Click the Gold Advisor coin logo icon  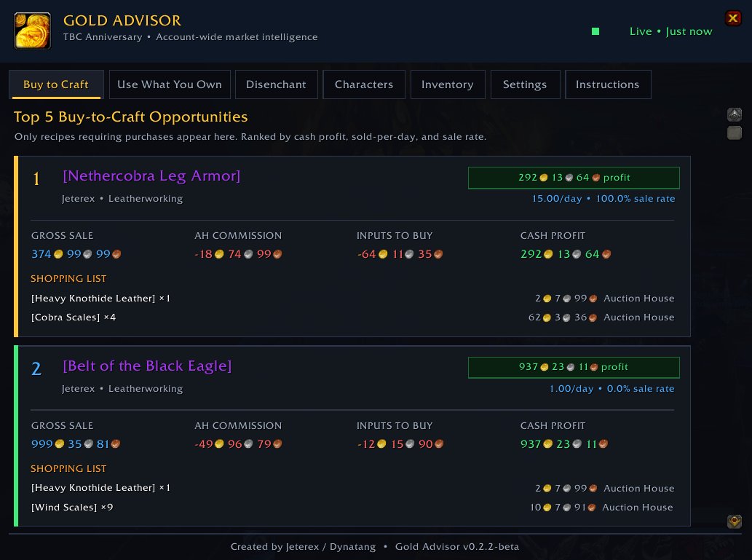pyautogui.click(x=33, y=31)
